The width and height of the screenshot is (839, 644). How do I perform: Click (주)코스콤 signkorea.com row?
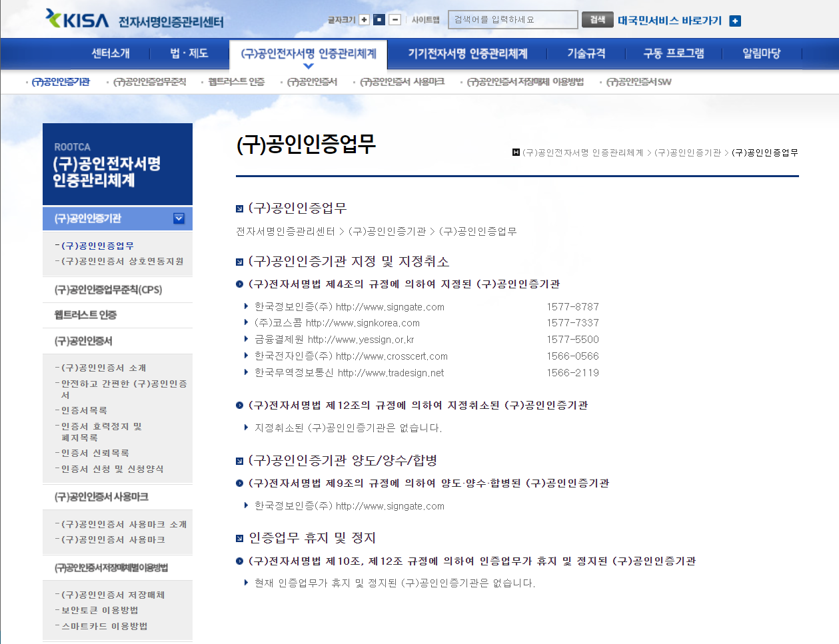(x=337, y=323)
